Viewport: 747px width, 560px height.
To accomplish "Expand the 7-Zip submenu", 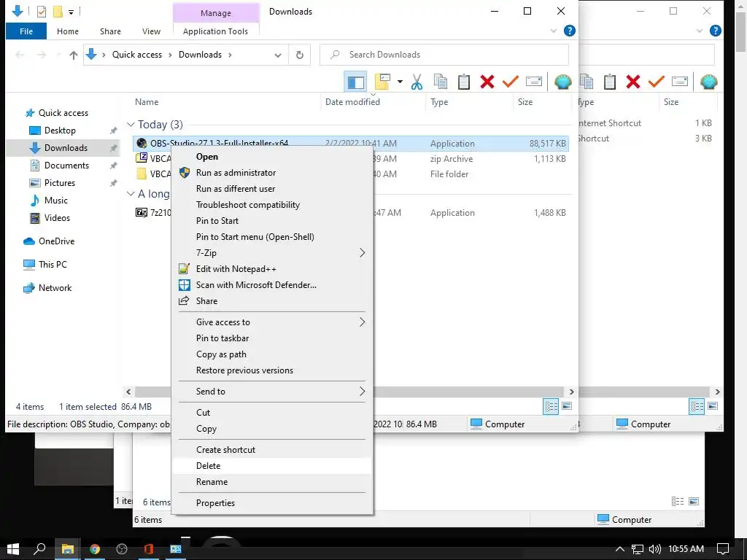I will (x=271, y=253).
